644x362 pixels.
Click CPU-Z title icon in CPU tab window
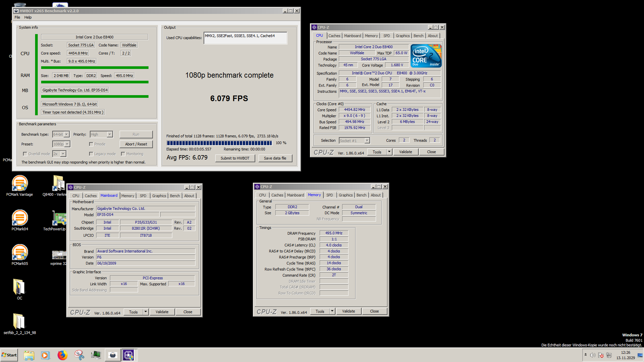pos(314,27)
